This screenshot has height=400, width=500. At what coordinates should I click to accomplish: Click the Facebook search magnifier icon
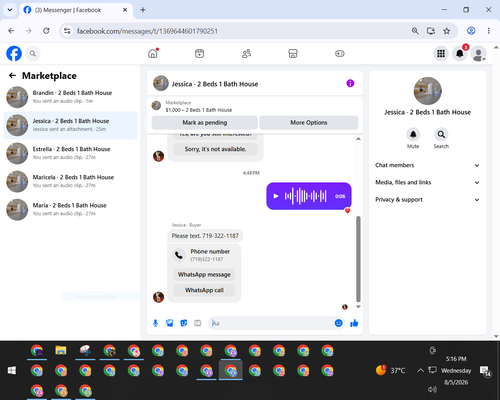[x=33, y=53]
